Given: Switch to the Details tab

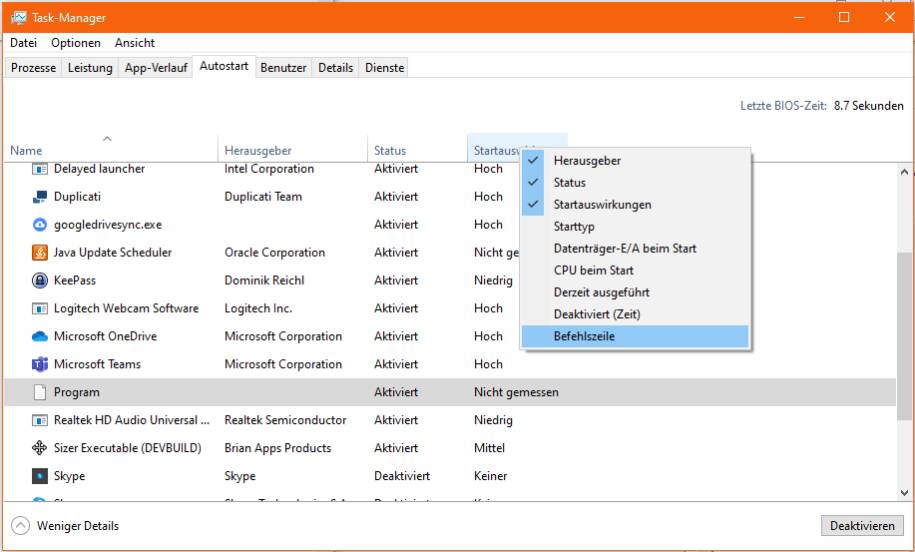Looking at the screenshot, I should (x=336, y=68).
